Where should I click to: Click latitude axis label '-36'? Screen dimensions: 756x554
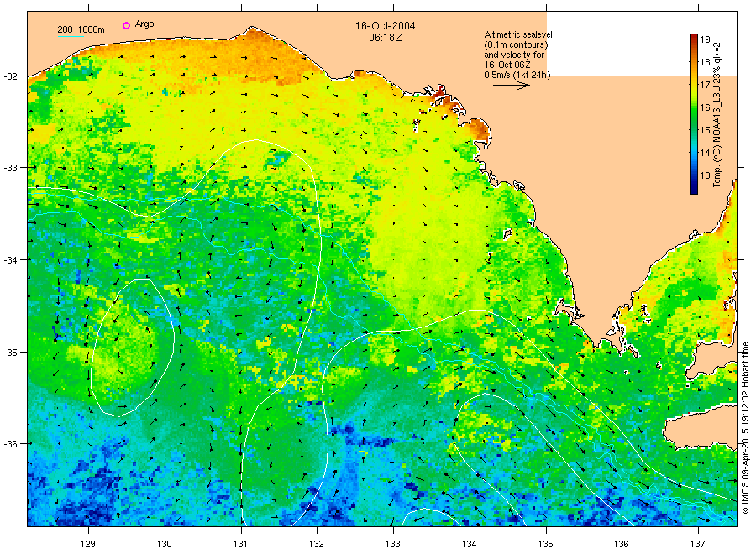click(x=10, y=443)
